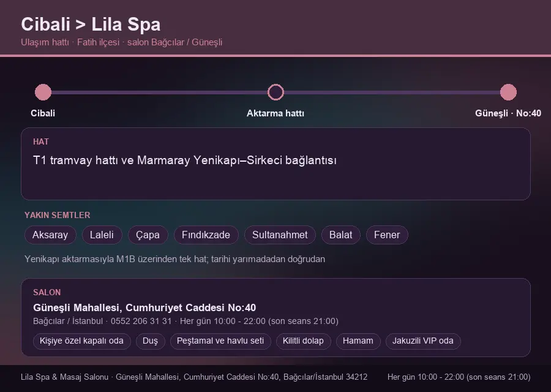Choose the Çapa neighborhood chip
Image resolution: width=551 pixels, height=392 pixels.
[148, 235]
